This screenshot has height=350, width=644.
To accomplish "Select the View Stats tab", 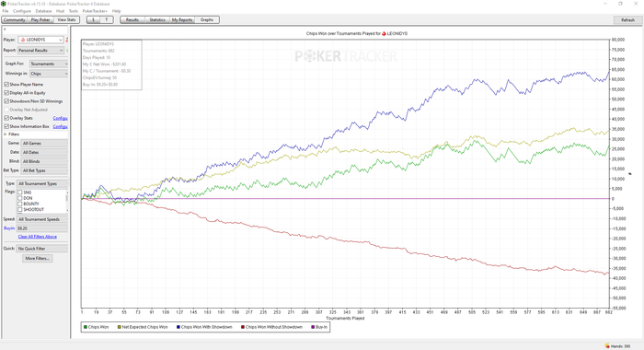I will tap(66, 19).
